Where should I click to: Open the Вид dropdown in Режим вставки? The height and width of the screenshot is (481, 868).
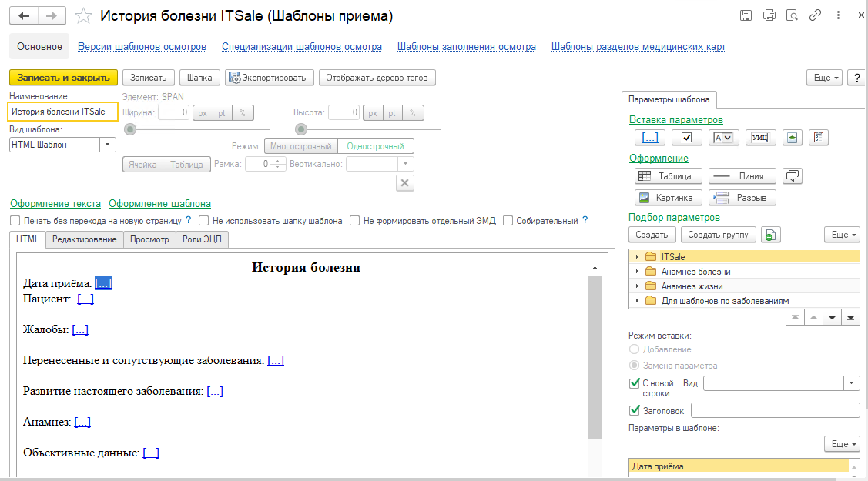click(x=851, y=383)
